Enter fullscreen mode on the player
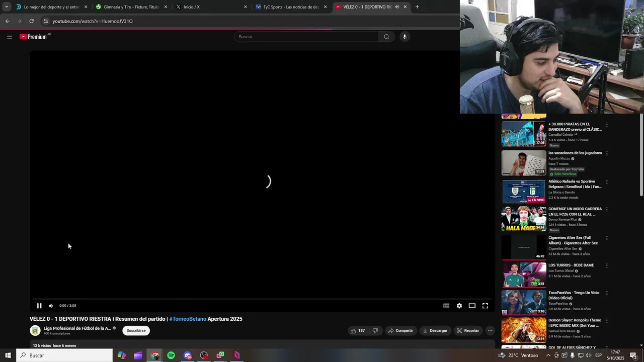 (x=486, y=306)
